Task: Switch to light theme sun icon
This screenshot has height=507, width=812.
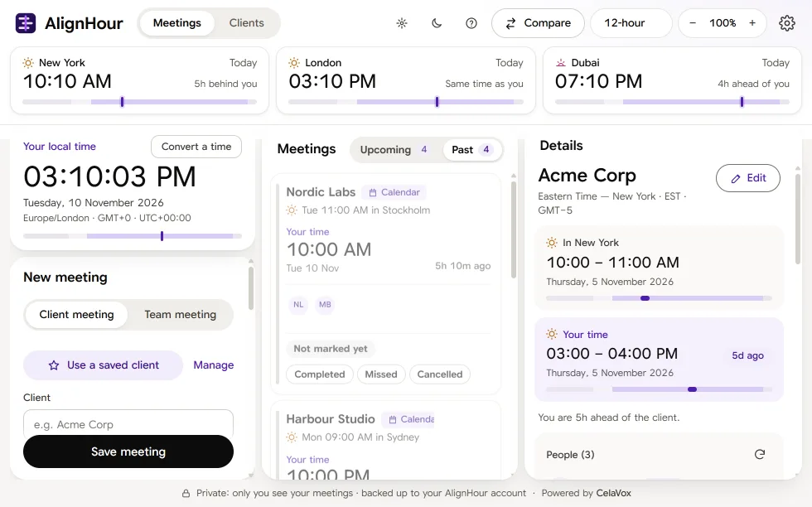Action: click(x=402, y=23)
